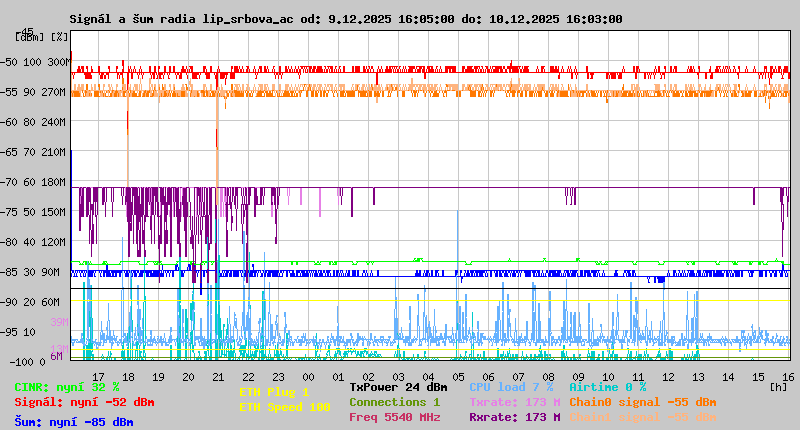Click the 'Connections 1' legend label
Image resolution: width=800 pixels, height=430 pixels.
pos(394,402)
